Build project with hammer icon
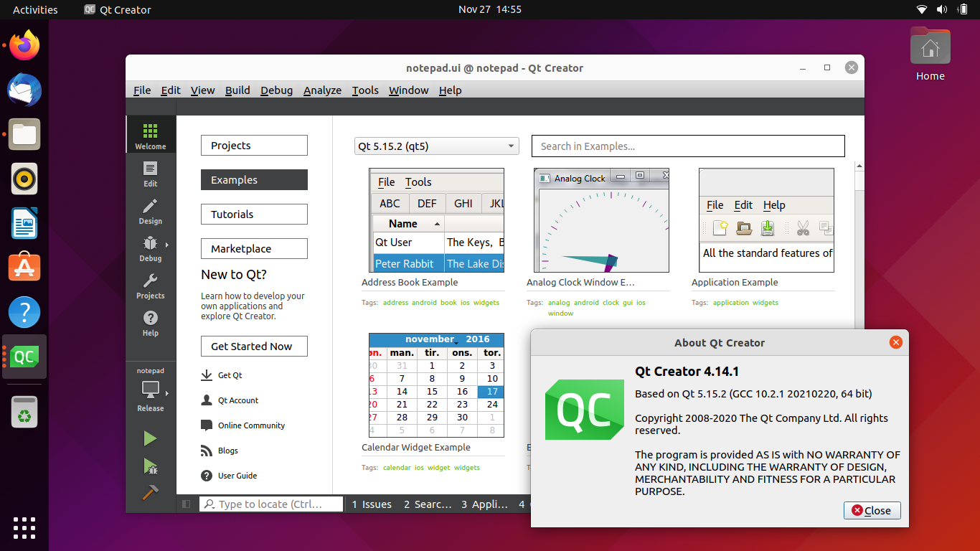This screenshot has height=551, width=980. point(150,492)
